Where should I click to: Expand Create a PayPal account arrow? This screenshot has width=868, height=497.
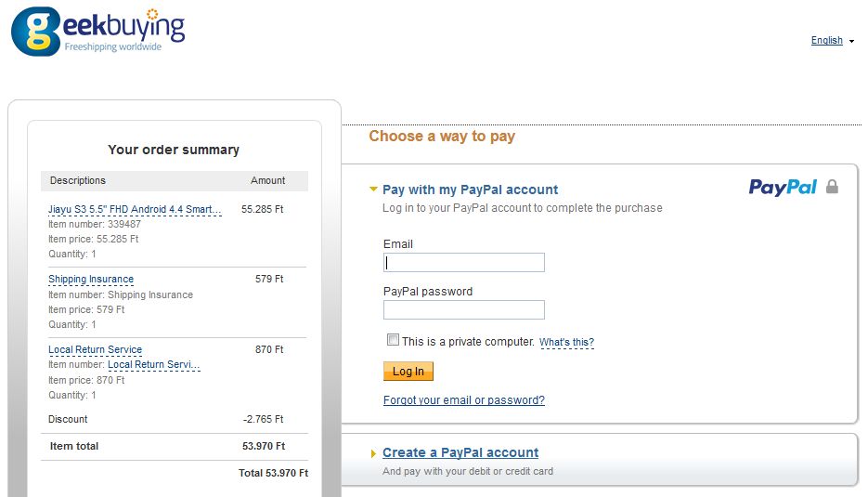click(x=373, y=453)
